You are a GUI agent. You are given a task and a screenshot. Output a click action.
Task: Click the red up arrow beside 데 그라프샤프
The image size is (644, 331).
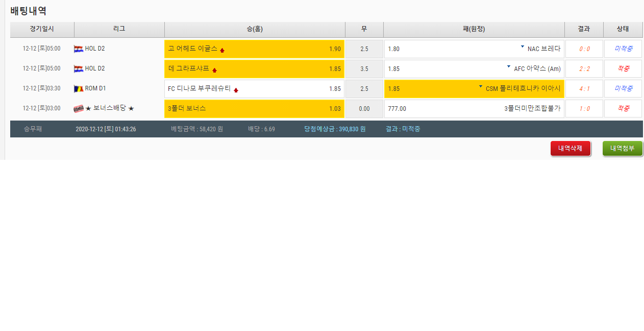214,70
